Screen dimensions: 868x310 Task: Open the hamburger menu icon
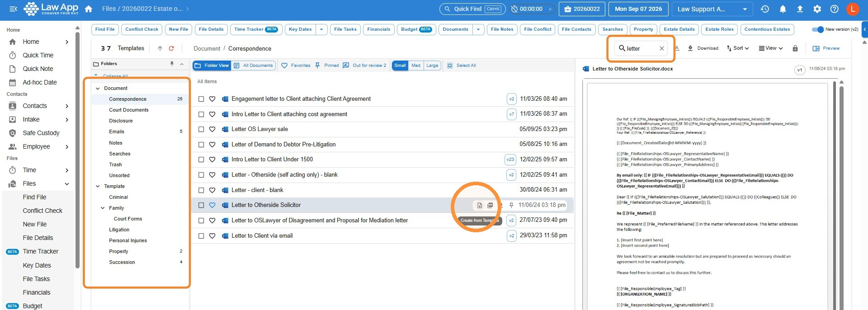coord(14,9)
